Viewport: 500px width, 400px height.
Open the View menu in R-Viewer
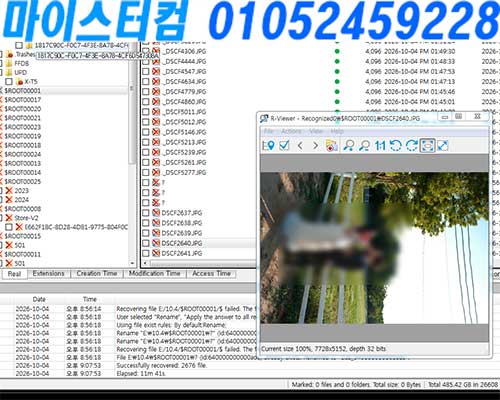pos(316,131)
